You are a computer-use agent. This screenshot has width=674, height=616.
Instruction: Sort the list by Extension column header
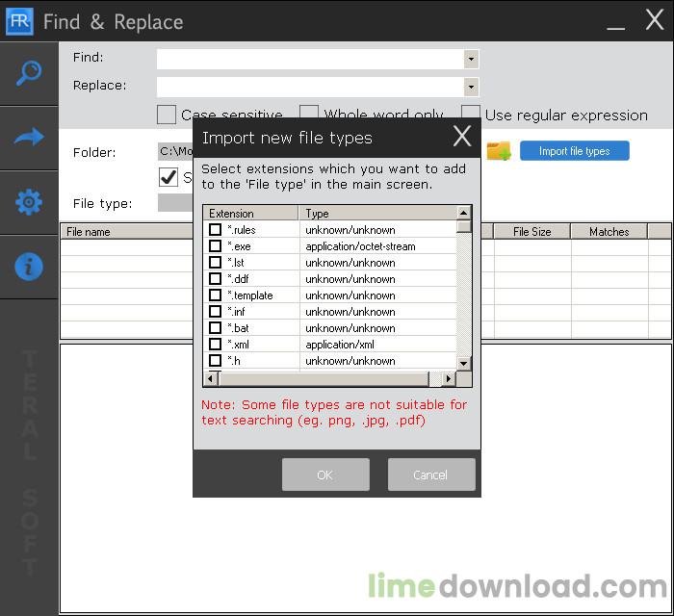tap(251, 213)
